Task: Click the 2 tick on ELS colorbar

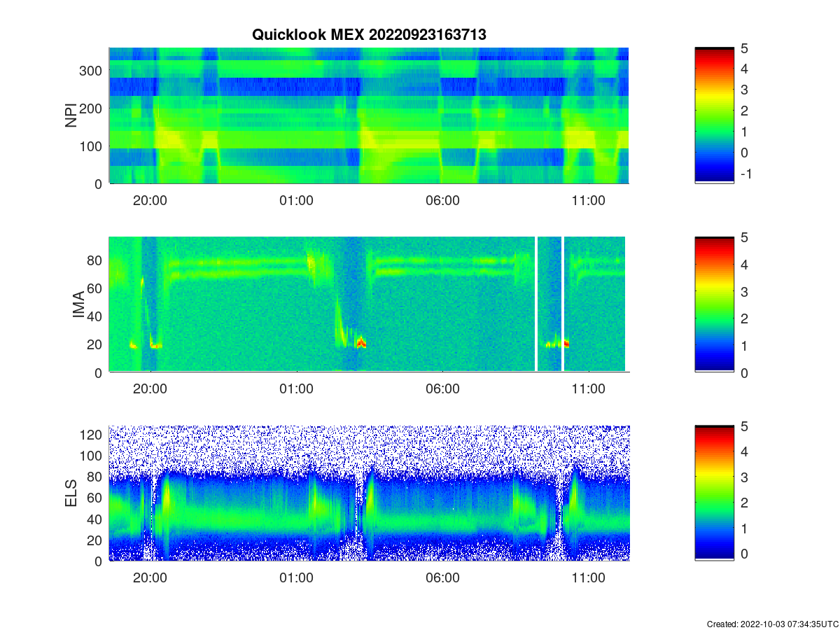Action: pos(744,503)
